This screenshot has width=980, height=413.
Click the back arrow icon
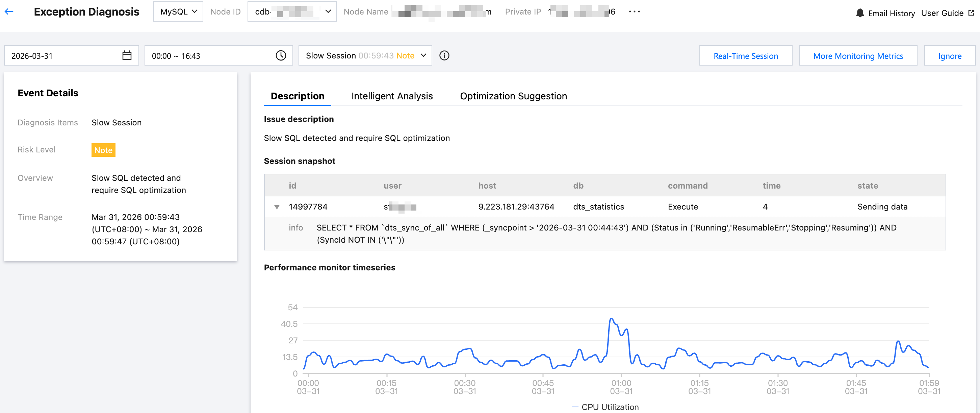pyautogui.click(x=9, y=12)
